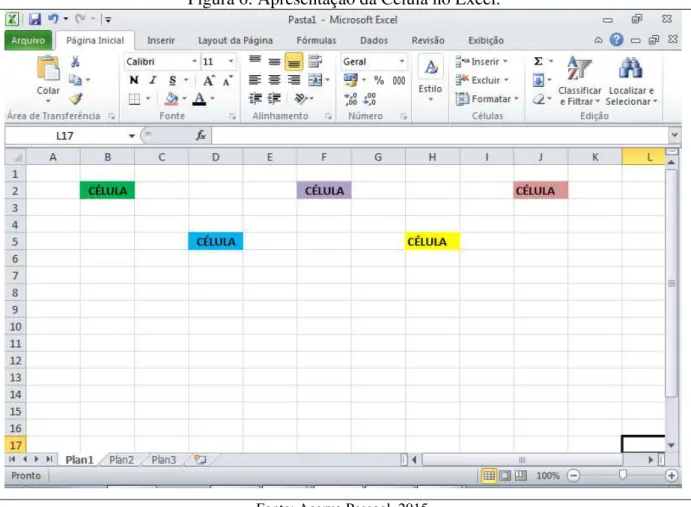Align text left
This screenshot has height=507, width=691.
(x=255, y=80)
